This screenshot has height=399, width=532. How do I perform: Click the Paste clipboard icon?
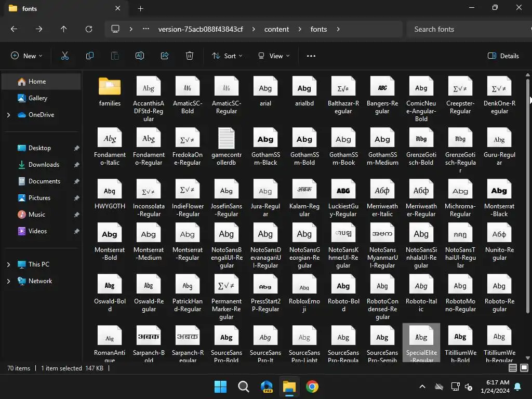tap(115, 56)
